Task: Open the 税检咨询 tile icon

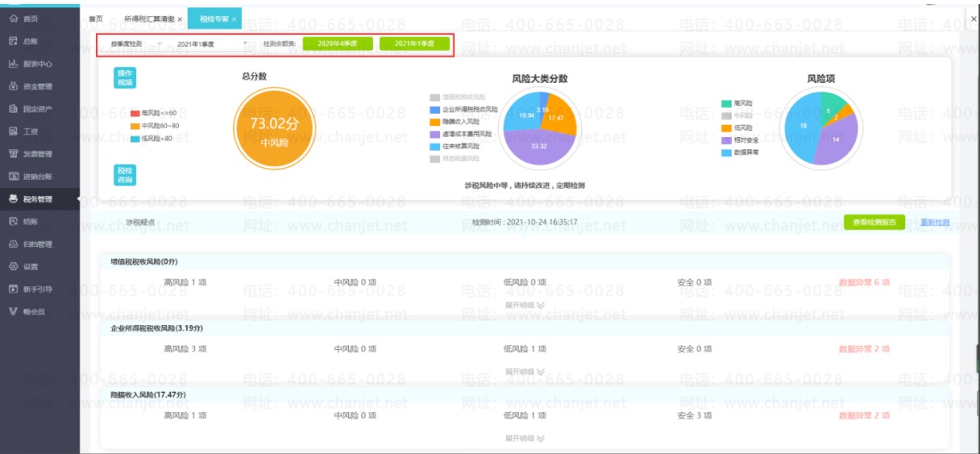Action: [126, 175]
